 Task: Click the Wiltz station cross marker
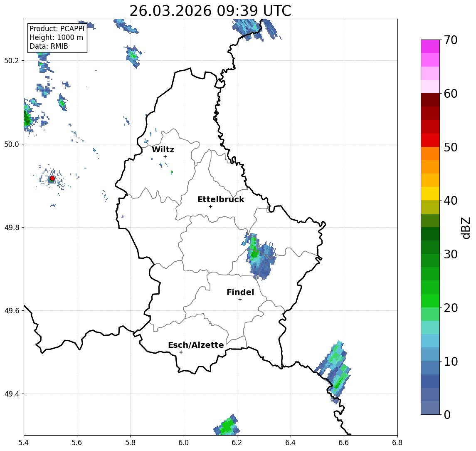pos(165,156)
